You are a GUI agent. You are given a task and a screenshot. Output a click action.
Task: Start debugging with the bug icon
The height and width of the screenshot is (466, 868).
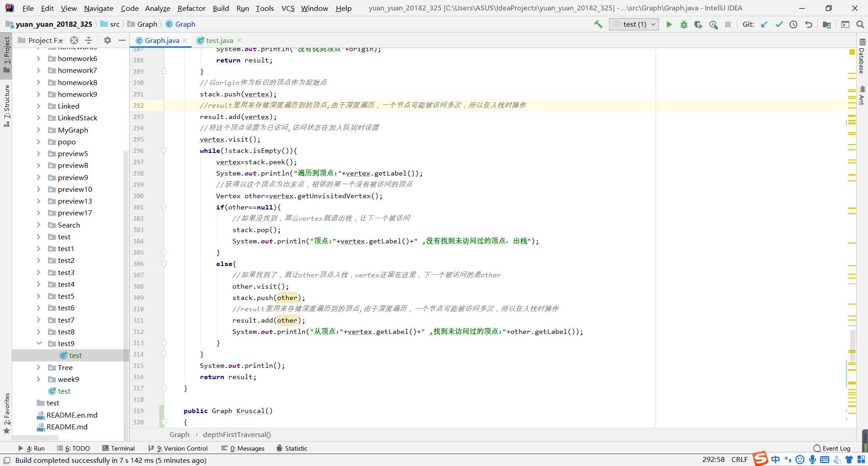pos(684,24)
